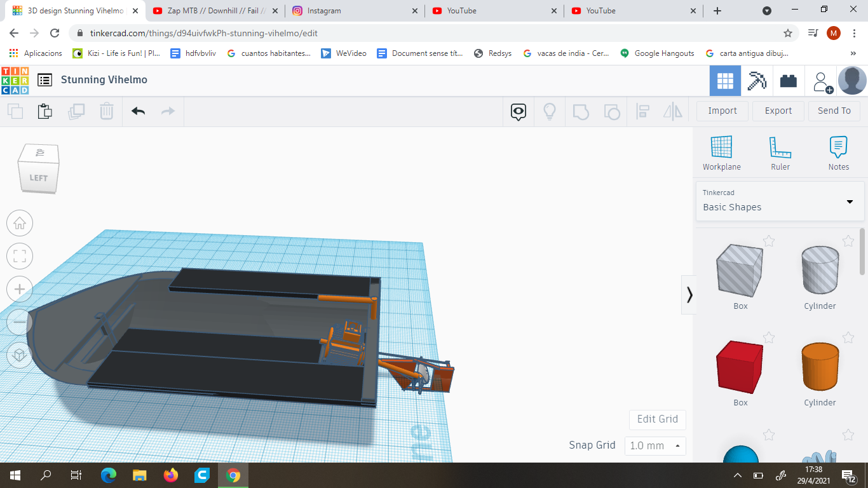The width and height of the screenshot is (868, 488).
Task: Zoom in with the plus button
Action: (x=20, y=289)
